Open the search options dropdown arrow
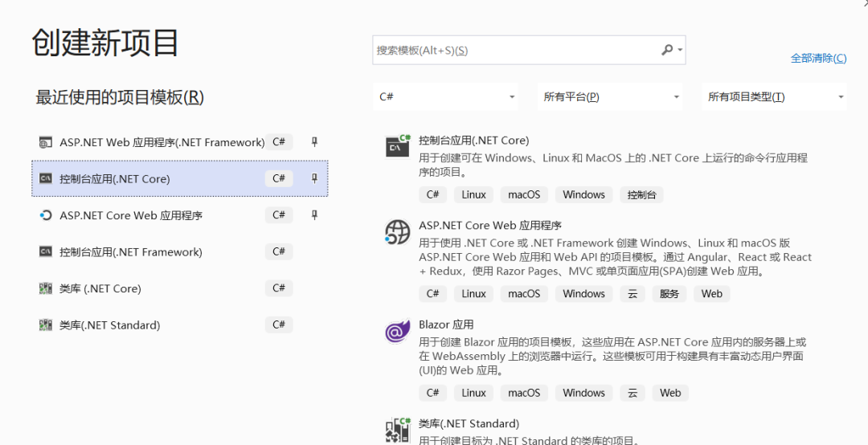Screen dimensions: 868x445 click(x=680, y=51)
